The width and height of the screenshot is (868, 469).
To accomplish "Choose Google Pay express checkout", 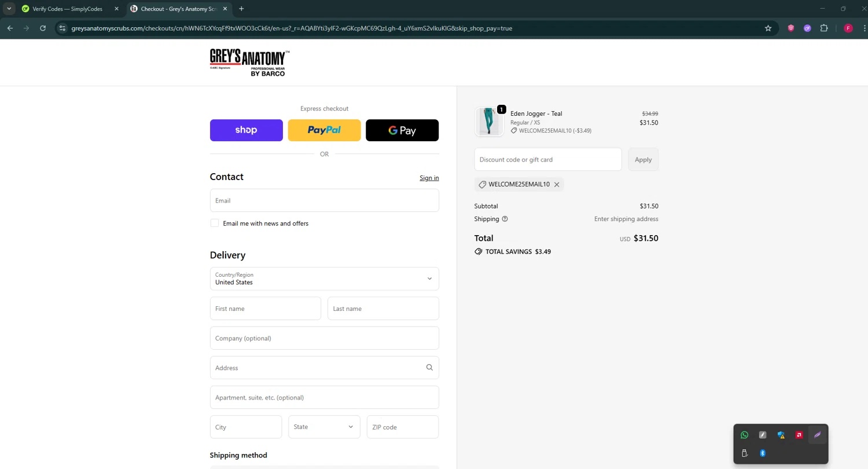I will click(402, 130).
